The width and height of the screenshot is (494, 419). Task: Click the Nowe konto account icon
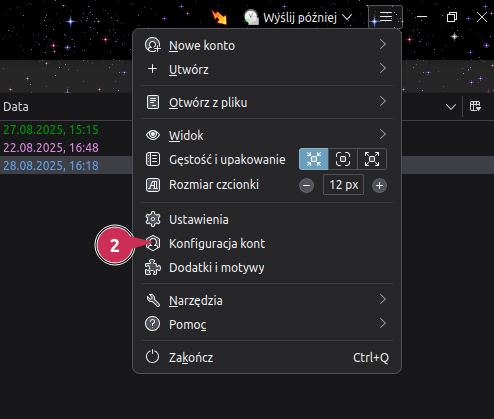[153, 45]
